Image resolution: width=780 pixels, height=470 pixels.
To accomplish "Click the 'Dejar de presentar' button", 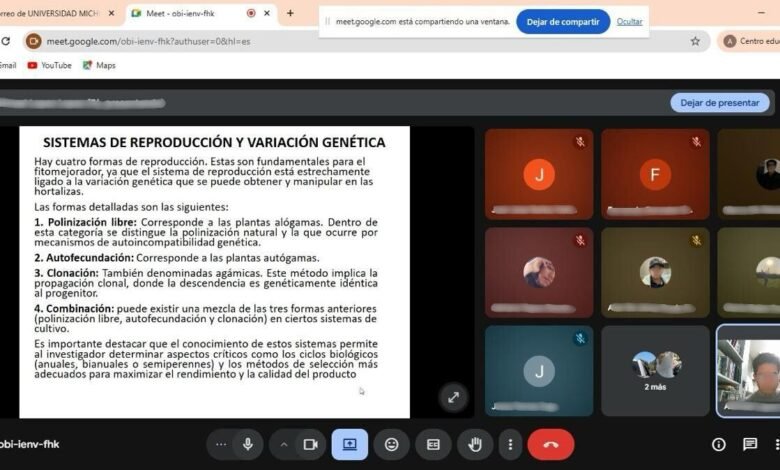I will pos(719,102).
